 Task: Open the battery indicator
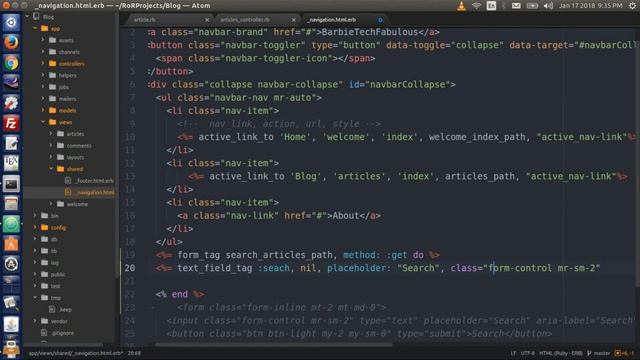532,6
